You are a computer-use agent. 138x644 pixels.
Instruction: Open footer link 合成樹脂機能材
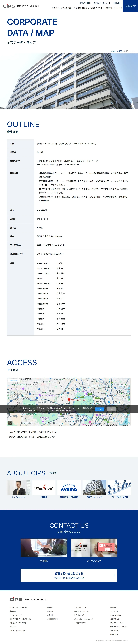click(52, 619)
